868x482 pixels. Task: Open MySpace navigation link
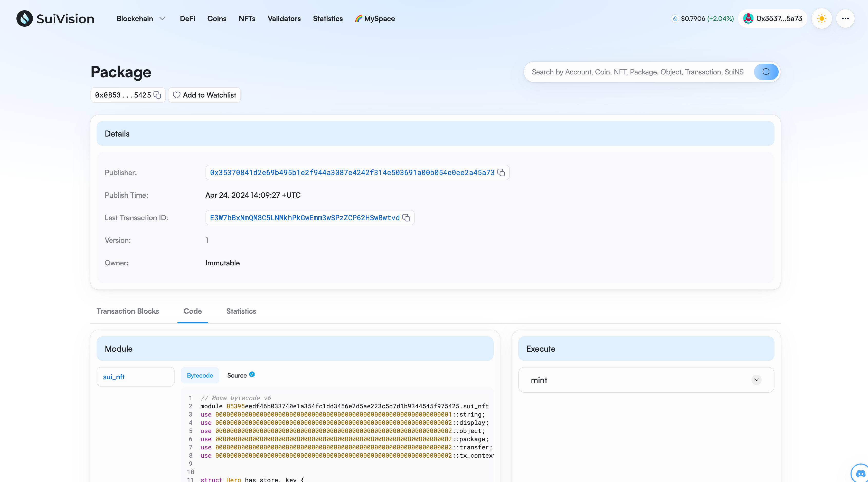375,18
